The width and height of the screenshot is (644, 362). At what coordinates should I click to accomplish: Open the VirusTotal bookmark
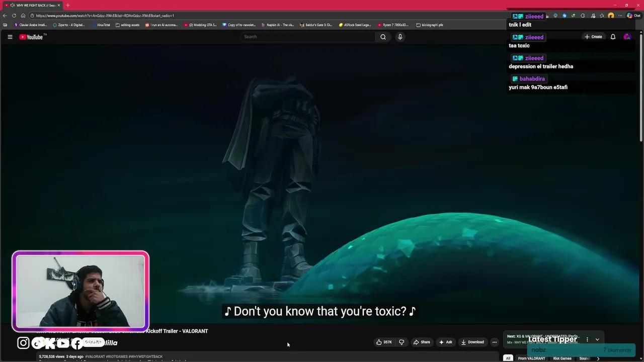[101, 25]
